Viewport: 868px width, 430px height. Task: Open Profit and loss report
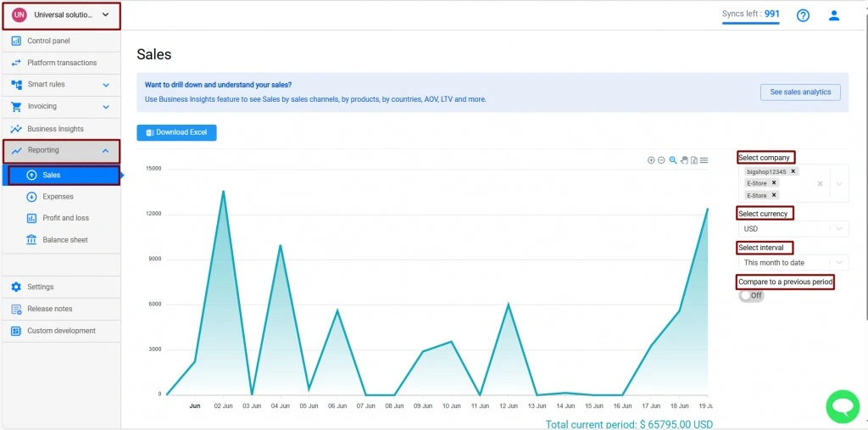pyautogui.click(x=65, y=218)
